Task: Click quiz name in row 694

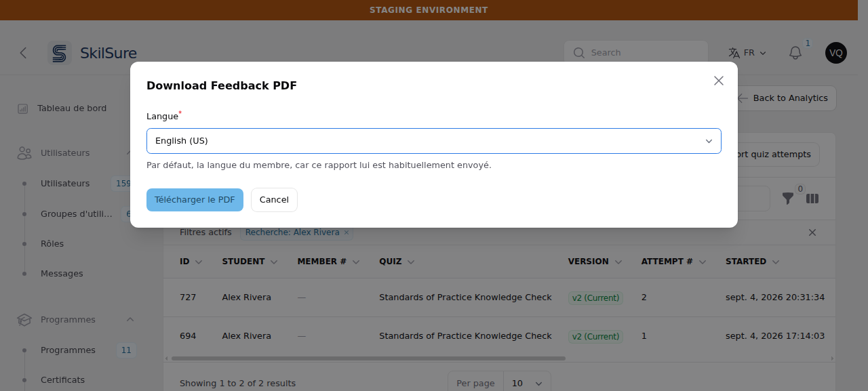Action: (x=465, y=336)
